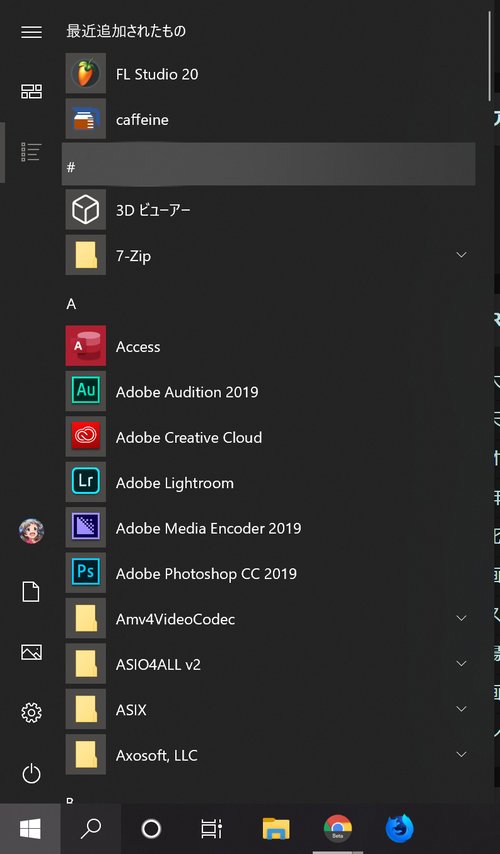Click the ASIO4ALL v2 folder icon
500x854 pixels.
pyautogui.click(x=86, y=663)
